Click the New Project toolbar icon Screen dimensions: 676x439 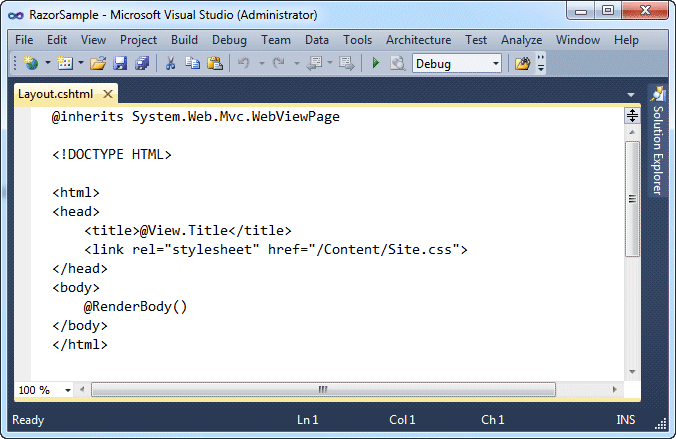(x=31, y=63)
